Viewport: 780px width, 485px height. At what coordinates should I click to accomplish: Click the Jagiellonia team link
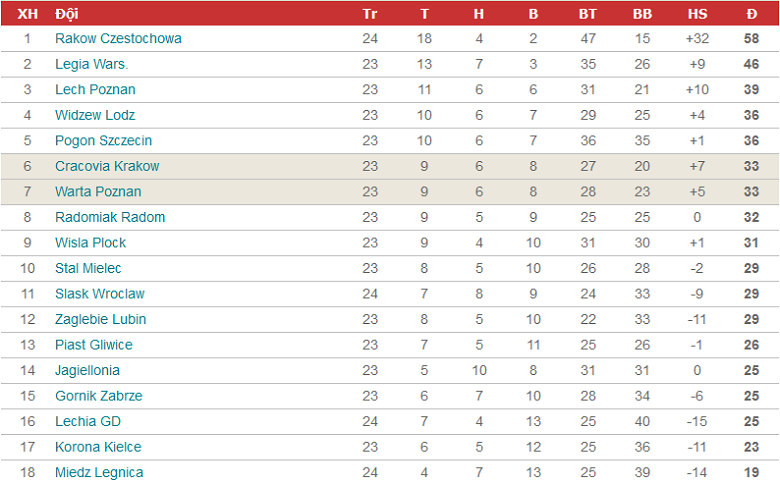click(x=87, y=370)
